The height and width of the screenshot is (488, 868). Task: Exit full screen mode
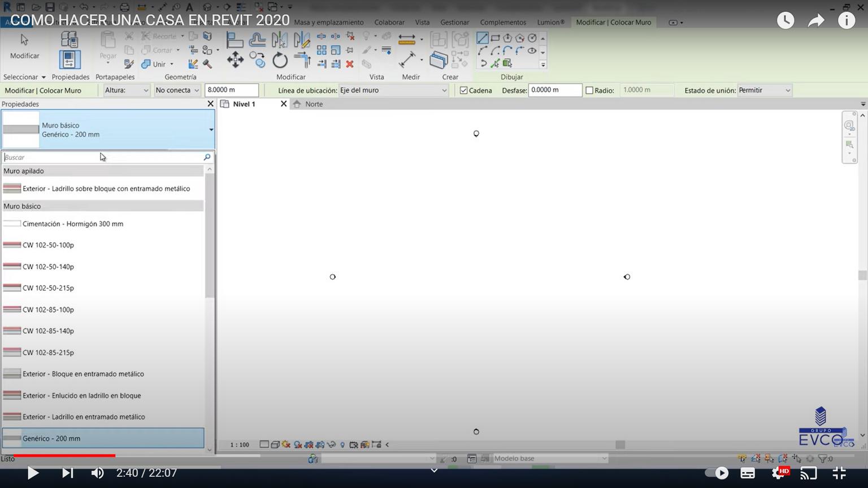839,473
